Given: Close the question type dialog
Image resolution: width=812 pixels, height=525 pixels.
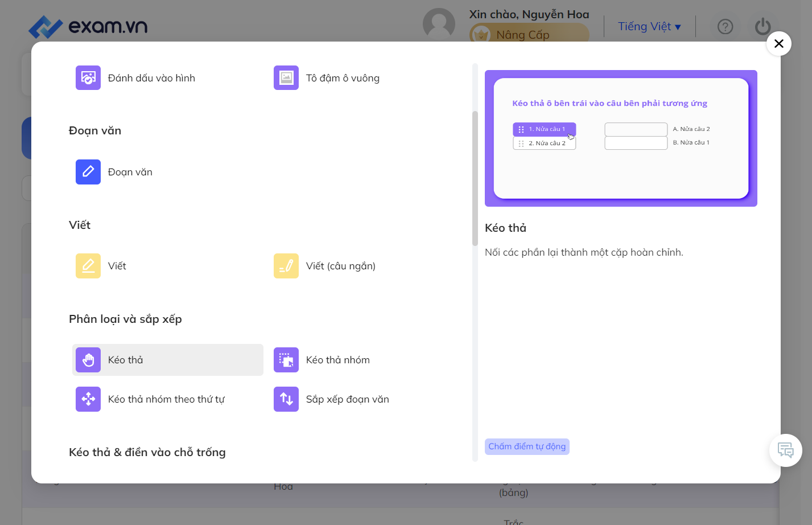Looking at the screenshot, I should [x=779, y=43].
